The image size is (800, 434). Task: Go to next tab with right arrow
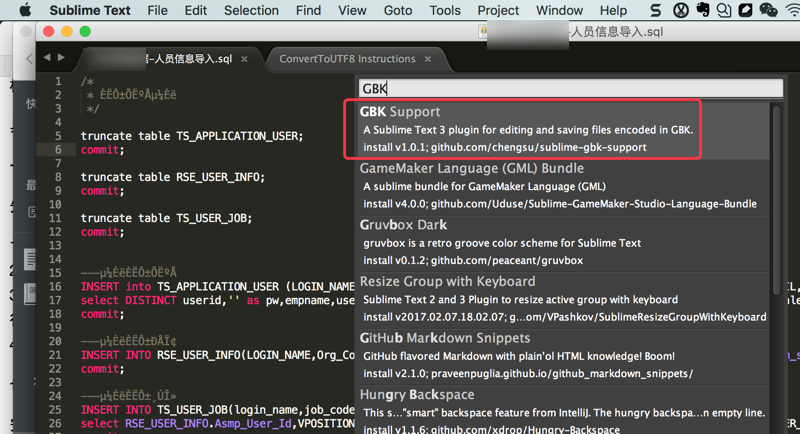(61, 58)
